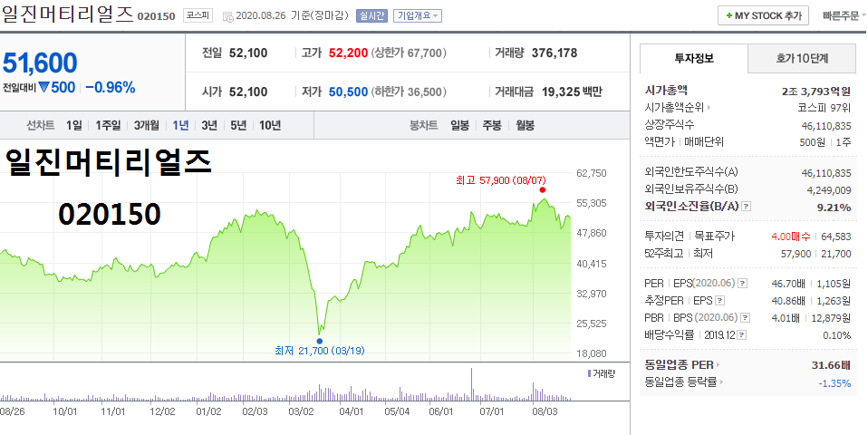Expand the 기업개요 dropdown
The width and height of the screenshot is (868, 435).
pos(418,15)
